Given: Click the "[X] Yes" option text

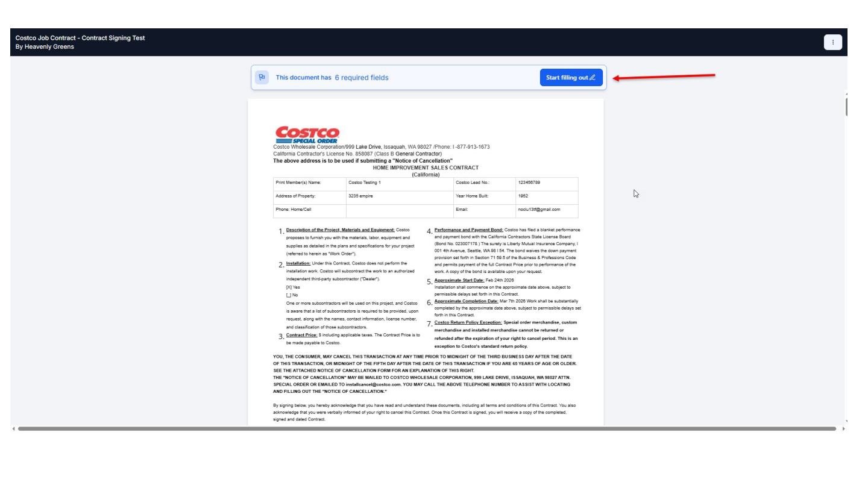Looking at the screenshot, I should point(293,287).
